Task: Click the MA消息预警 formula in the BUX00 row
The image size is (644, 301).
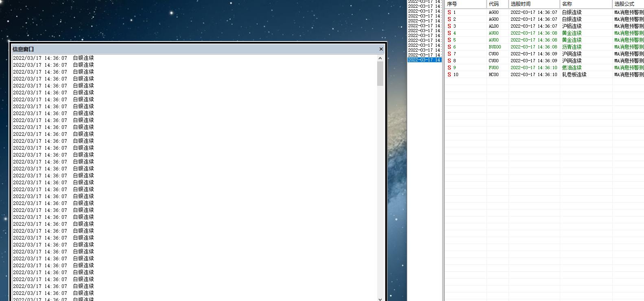Action: click(x=629, y=47)
